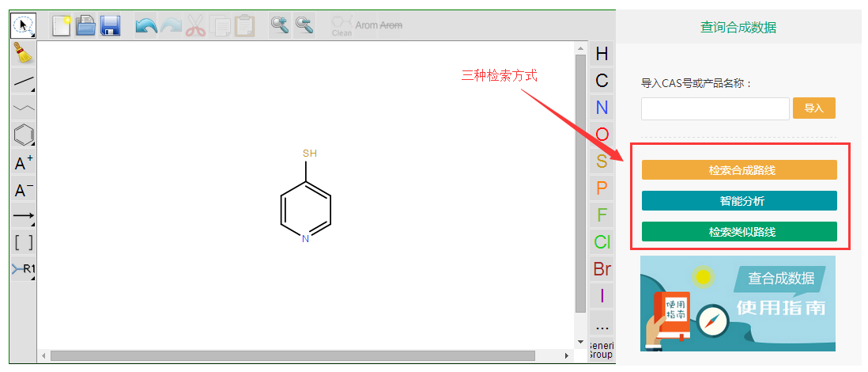
Task: Select the decrease charge A− tool
Action: pyautogui.click(x=23, y=191)
